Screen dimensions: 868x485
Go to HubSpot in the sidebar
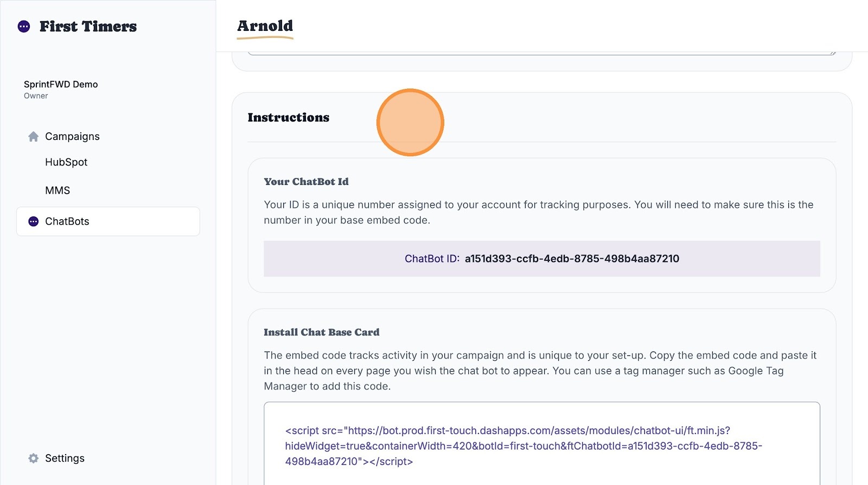(x=66, y=162)
